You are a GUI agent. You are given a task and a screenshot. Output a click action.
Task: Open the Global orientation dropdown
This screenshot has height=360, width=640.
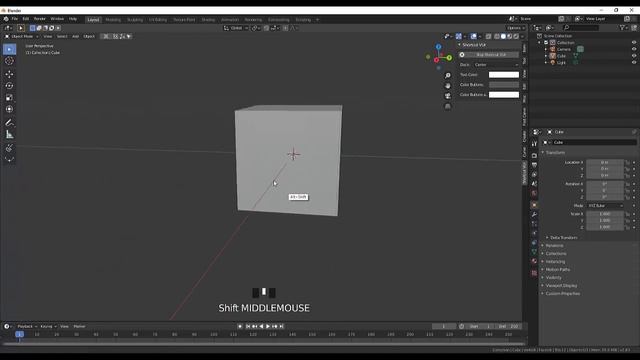(236, 28)
